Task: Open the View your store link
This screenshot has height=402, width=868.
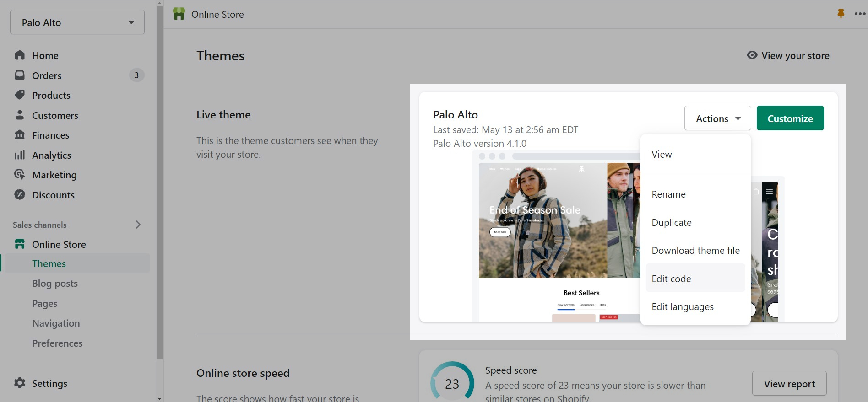Action: 788,55
